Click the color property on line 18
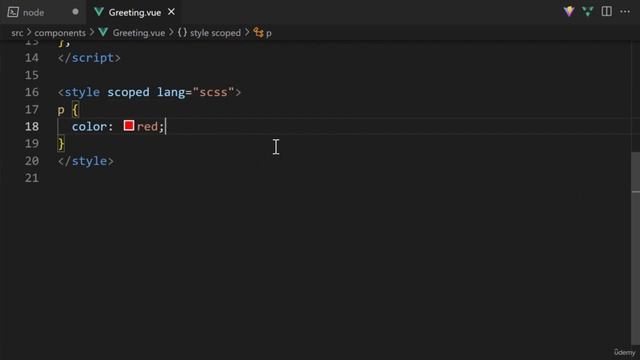640x360 pixels. click(x=89, y=127)
